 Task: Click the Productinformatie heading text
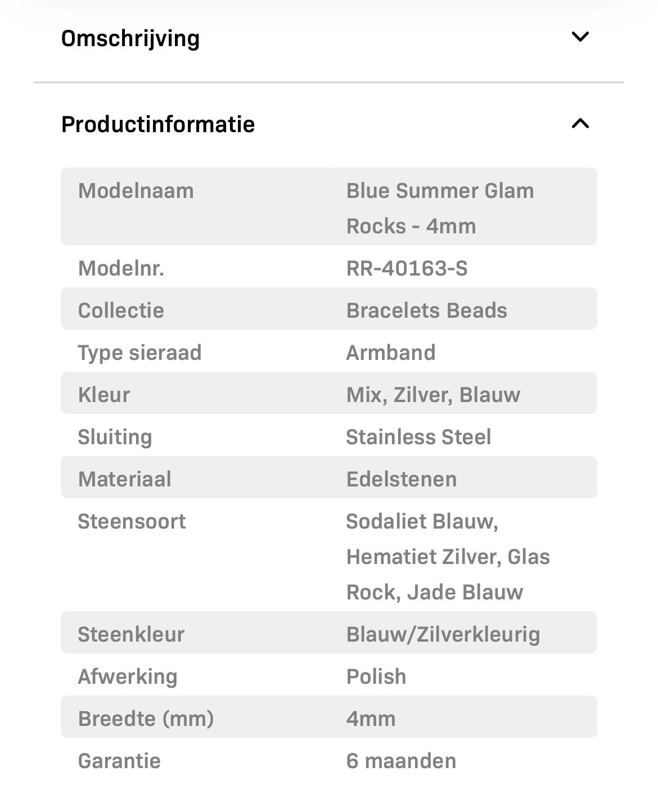tap(158, 124)
